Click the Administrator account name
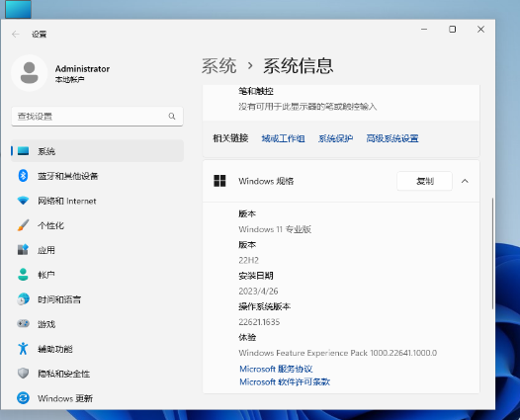 (82, 68)
